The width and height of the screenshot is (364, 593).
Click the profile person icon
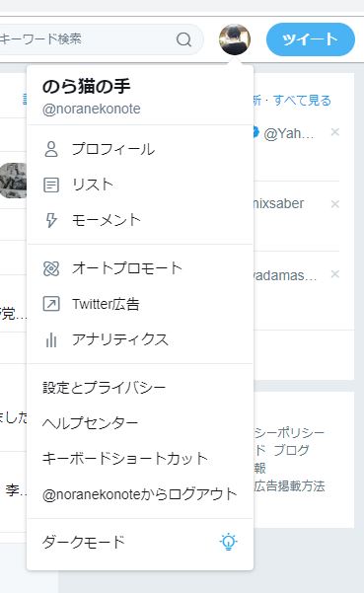[51, 149]
